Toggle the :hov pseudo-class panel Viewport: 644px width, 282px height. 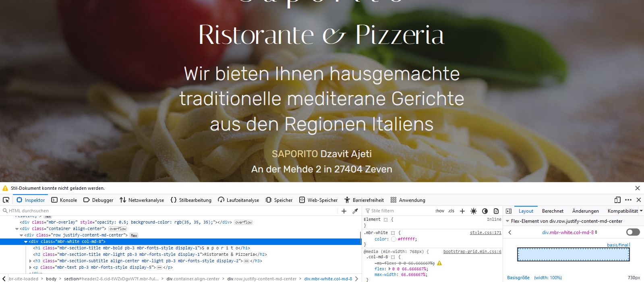(439, 211)
